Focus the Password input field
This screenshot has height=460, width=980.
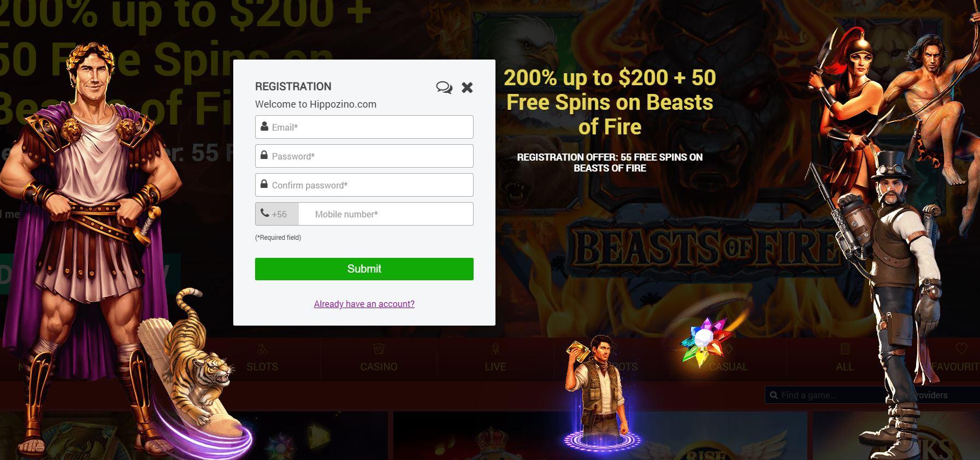coord(364,156)
